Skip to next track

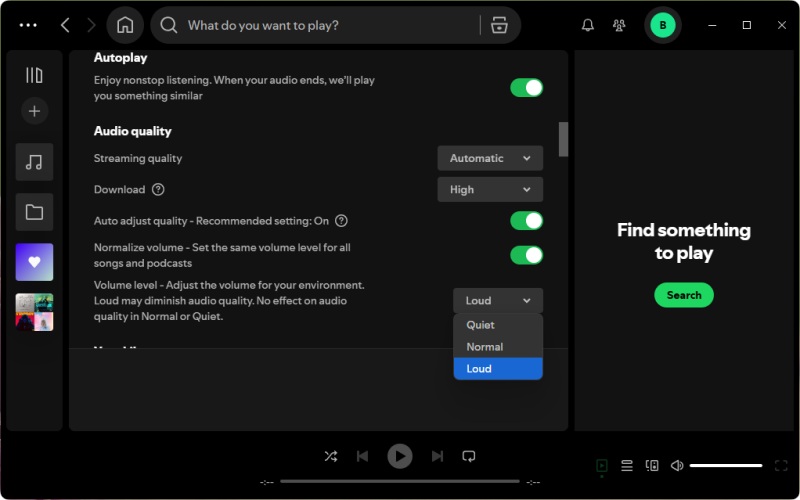click(x=437, y=456)
